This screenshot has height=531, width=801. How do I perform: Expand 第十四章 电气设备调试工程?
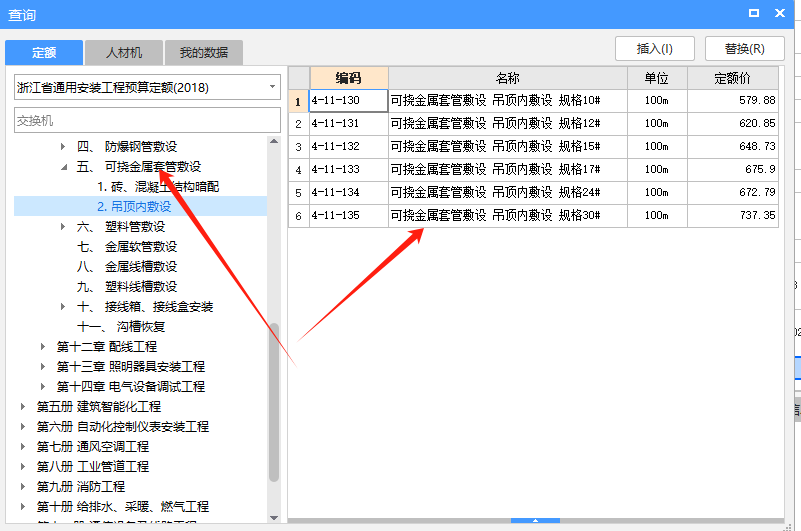click(43, 386)
